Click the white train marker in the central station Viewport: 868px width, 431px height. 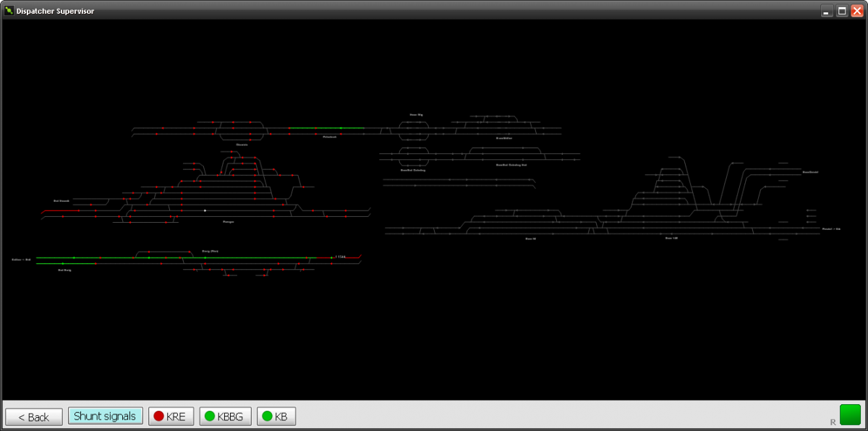point(205,210)
